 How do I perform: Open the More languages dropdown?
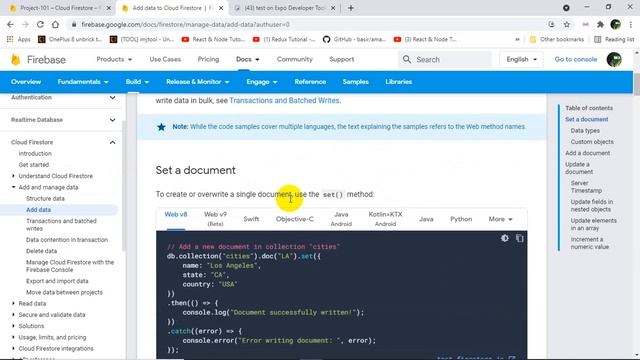(500, 219)
